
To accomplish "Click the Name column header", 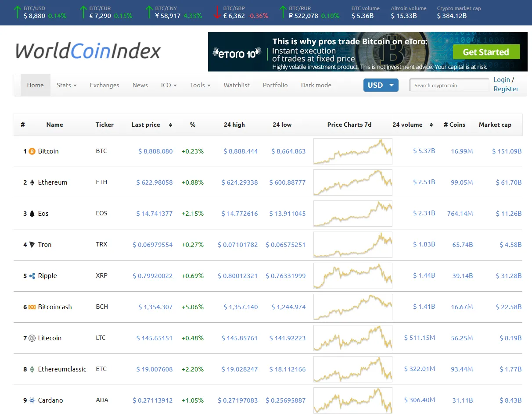I will pos(55,125).
